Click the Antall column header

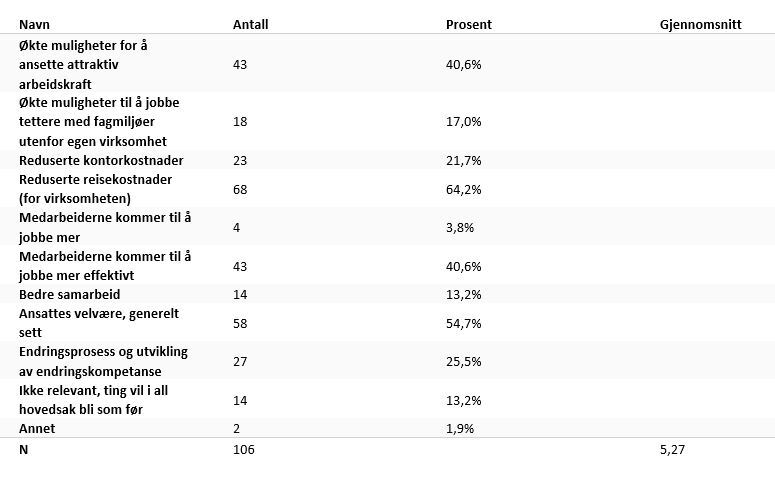250,25
